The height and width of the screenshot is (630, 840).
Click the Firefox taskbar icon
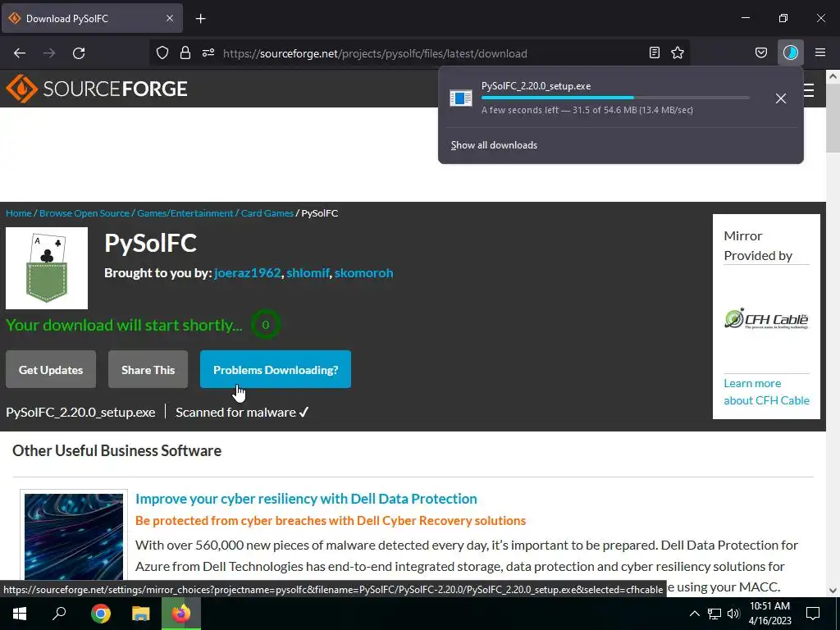click(181, 614)
